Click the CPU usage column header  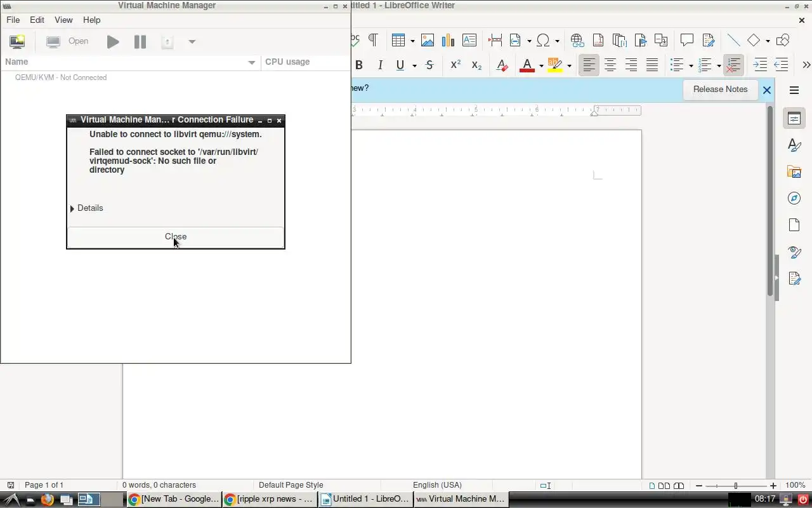pos(305,62)
